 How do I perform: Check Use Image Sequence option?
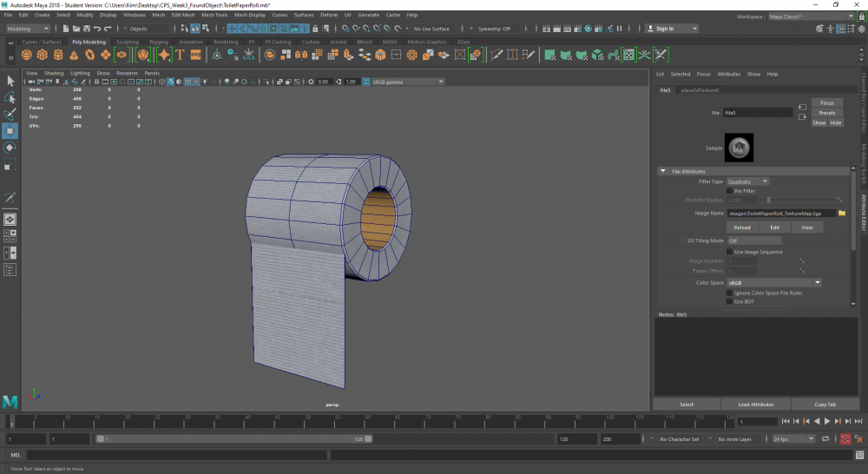[x=729, y=252]
